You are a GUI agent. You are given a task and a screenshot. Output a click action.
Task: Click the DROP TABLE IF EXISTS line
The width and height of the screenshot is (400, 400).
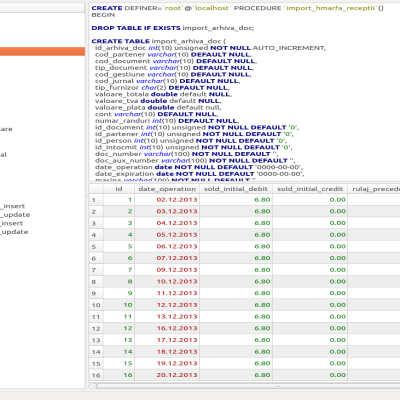173,28
